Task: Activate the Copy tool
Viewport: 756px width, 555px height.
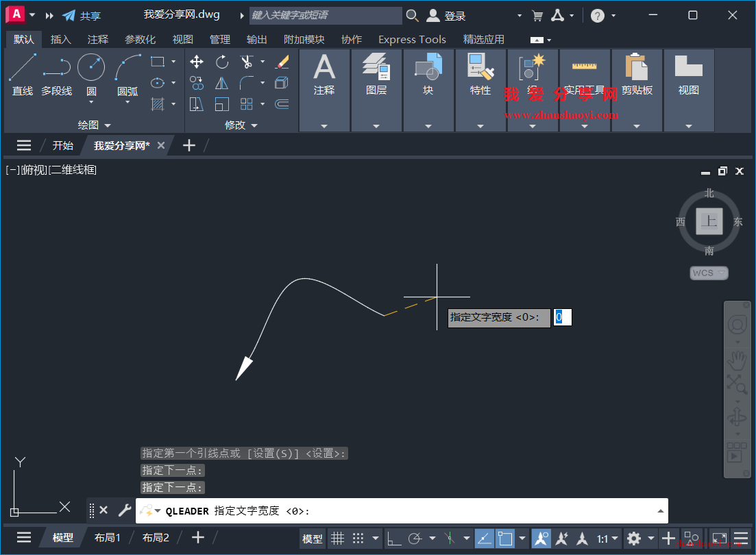Action: tap(196, 83)
